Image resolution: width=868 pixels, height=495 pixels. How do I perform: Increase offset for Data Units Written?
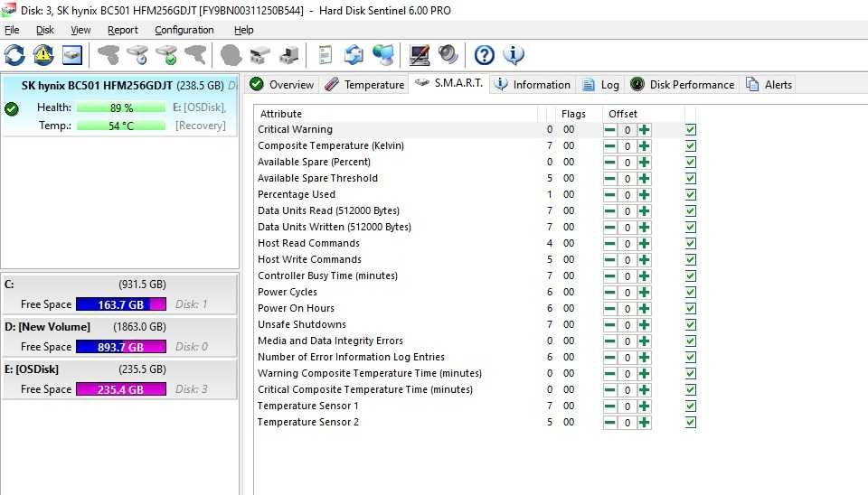[644, 228]
